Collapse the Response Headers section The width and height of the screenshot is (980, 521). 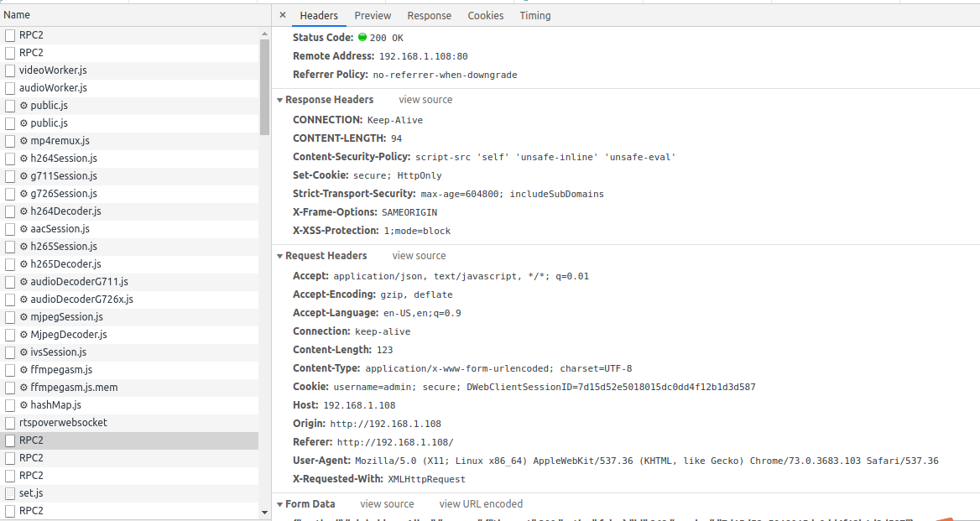[x=280, y=99]
